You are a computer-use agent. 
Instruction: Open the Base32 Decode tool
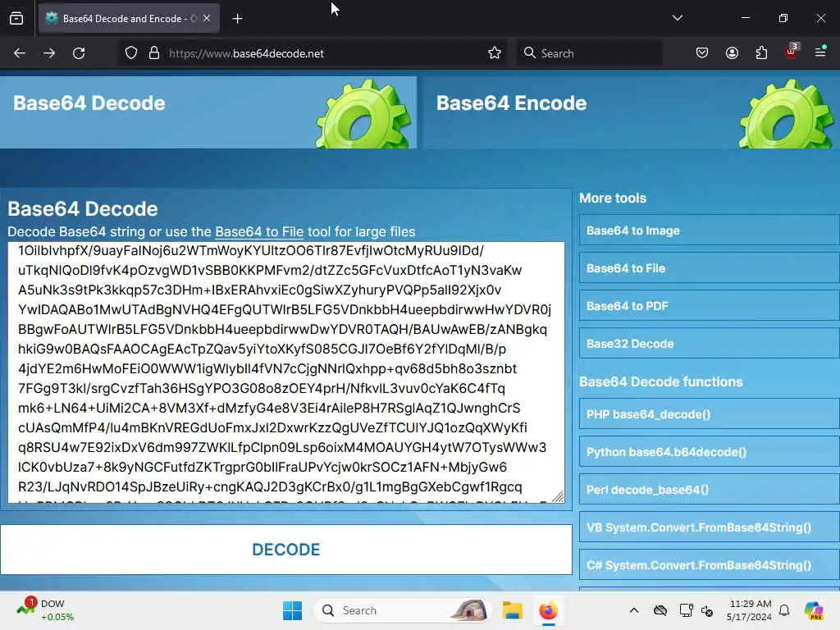pyautogui.click(x=710, y=344)
